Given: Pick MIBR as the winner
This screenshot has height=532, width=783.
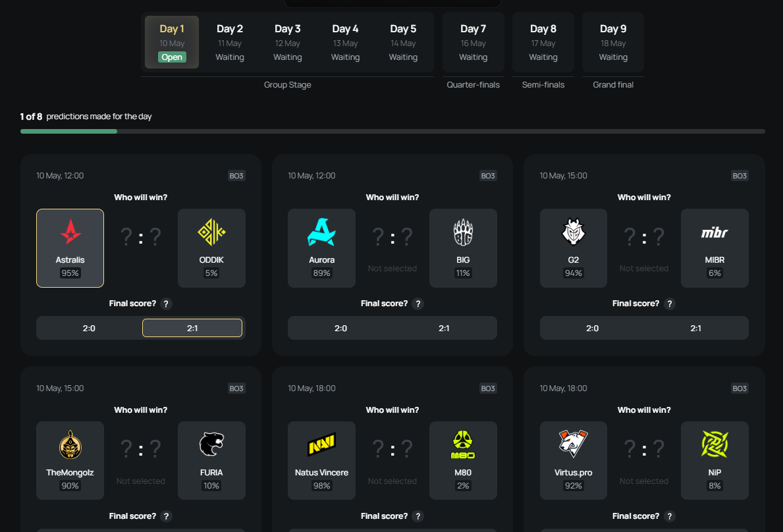Looking at the screenshot, I should tap(715, 248).
